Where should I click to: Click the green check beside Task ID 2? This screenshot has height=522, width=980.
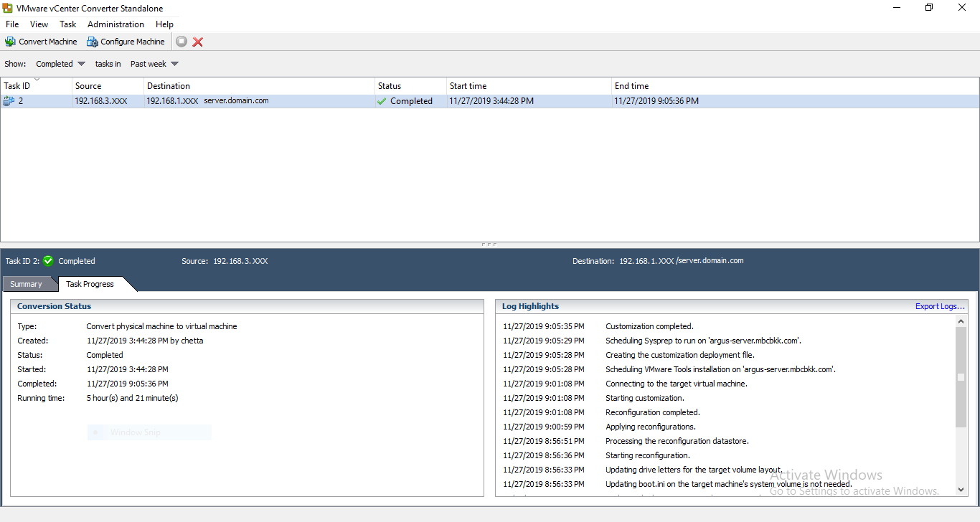point(48,261)
